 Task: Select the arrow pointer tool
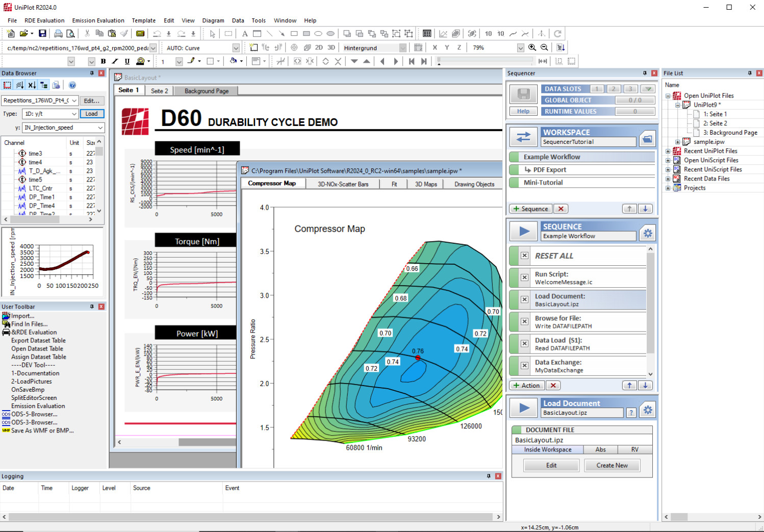(213, 34)
